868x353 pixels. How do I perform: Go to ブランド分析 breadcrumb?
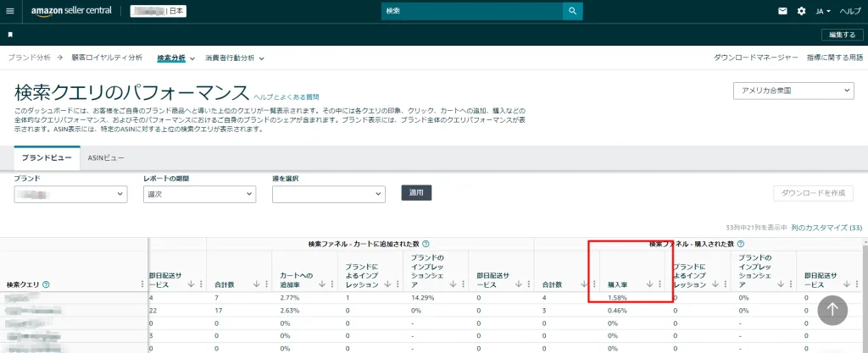30,58
